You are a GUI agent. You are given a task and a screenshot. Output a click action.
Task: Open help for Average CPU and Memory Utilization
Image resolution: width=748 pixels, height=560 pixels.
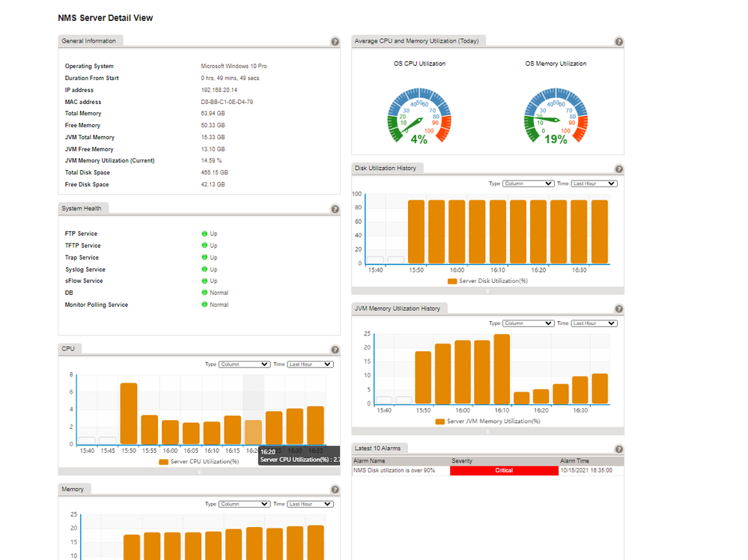pos(618,42)
